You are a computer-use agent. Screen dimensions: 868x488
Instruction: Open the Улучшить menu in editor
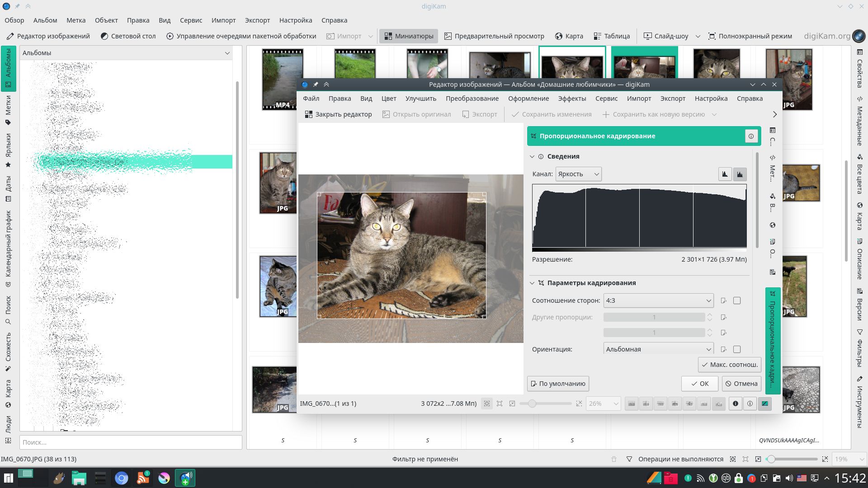(x=420, y=99)
